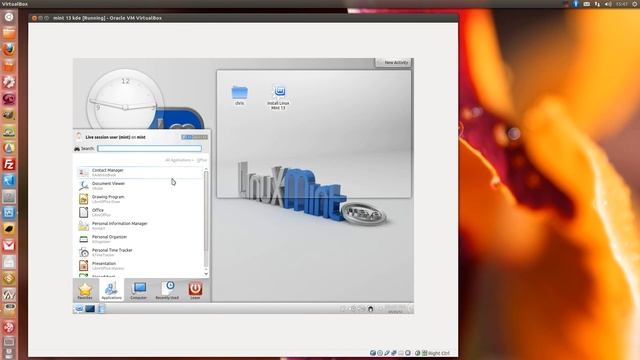Click the Office breadcrumb label

(x=202, y=160)
